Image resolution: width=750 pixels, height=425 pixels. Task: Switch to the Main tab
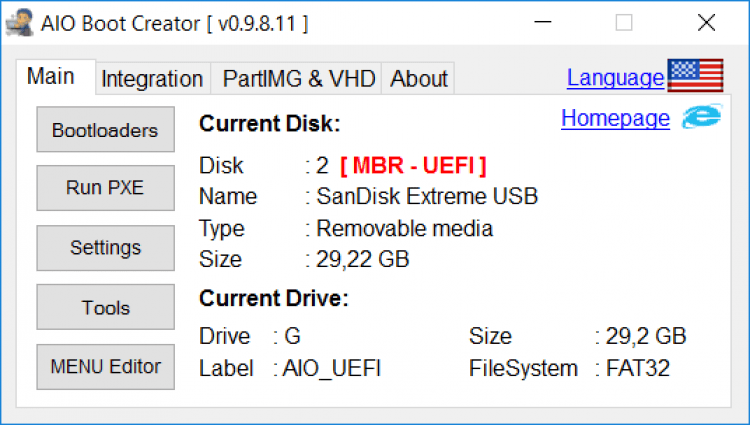click(x=50, y=77)
